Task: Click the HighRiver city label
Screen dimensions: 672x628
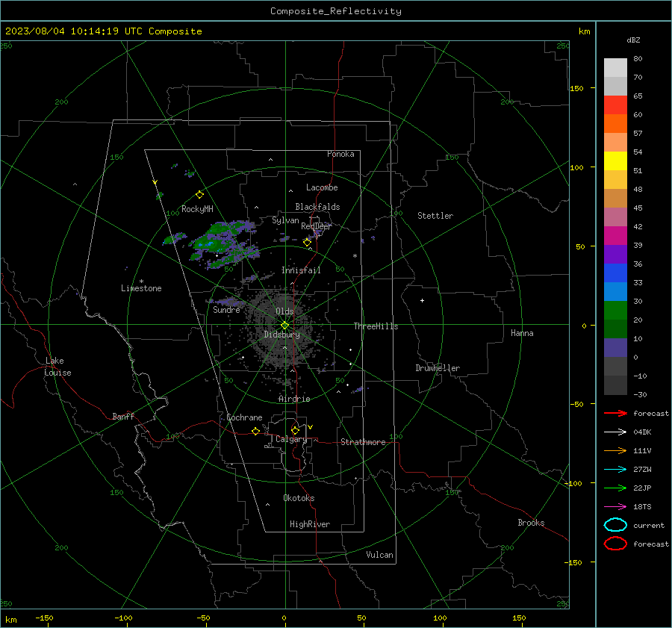Action: (310, 524)
